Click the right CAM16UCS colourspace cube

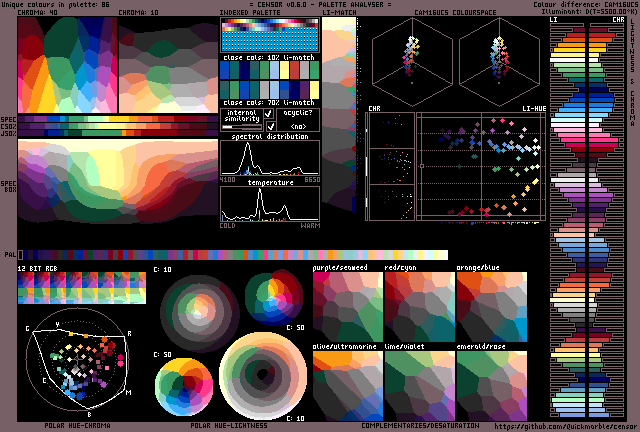tap(499, 61)
